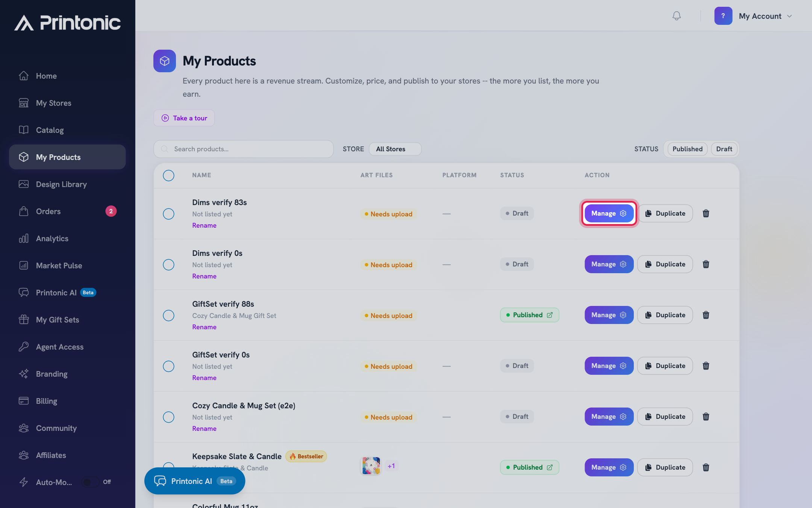Rename GiftSet verify 88s product
The height and width of the screenshot is (508, 812).
pyautogui.click(x=204, y=327)
